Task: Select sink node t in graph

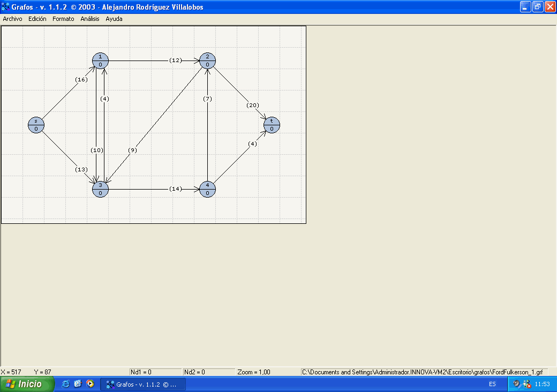Action: tap(272, 125)
